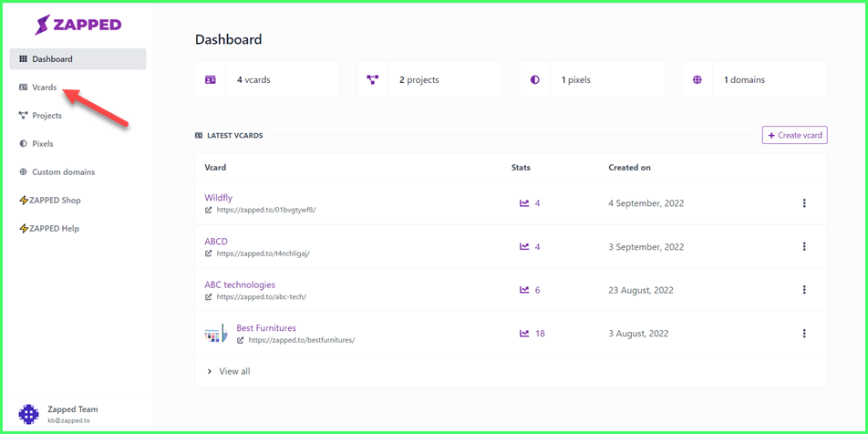This screenshot has width=868, height=434.
Task: Open the ABCD vcard
Action: coord(216,241)
